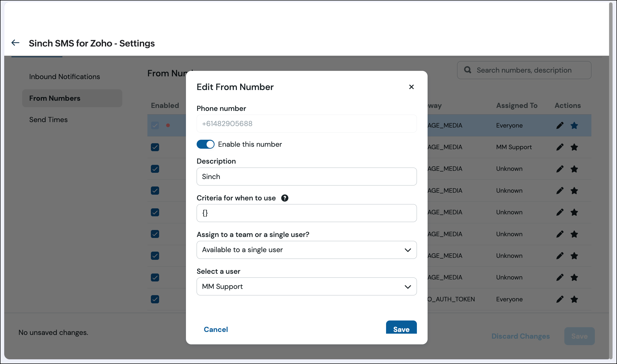Click the star icon in the highlighted Everyone row
Screen dimensions: 617x364
click(574, 126)
